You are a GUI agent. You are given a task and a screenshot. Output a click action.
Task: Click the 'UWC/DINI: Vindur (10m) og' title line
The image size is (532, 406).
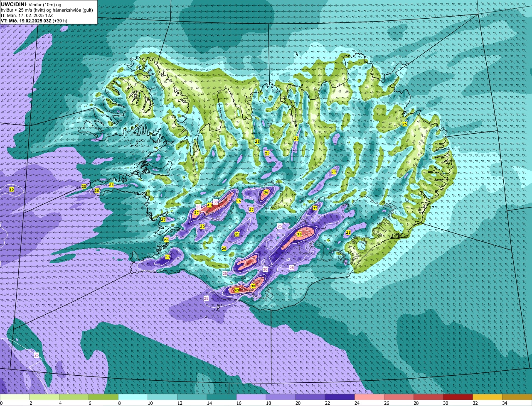click(x=31, y=4)
